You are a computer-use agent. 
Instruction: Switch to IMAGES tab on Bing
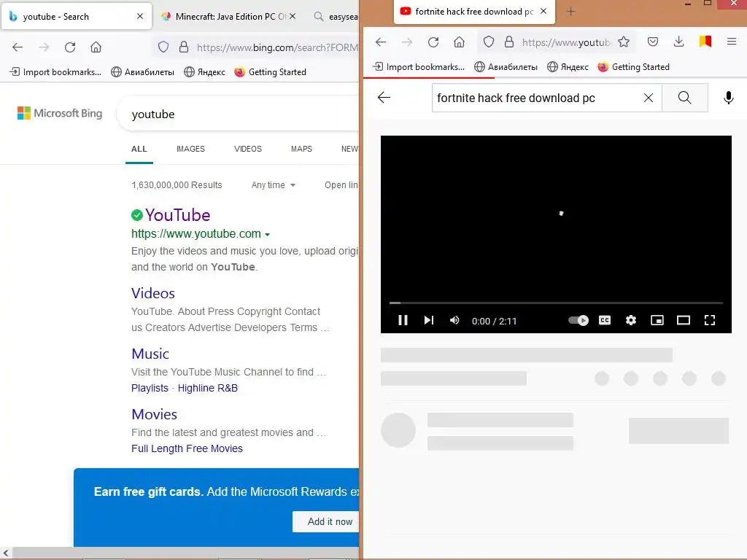coord(190,149)
